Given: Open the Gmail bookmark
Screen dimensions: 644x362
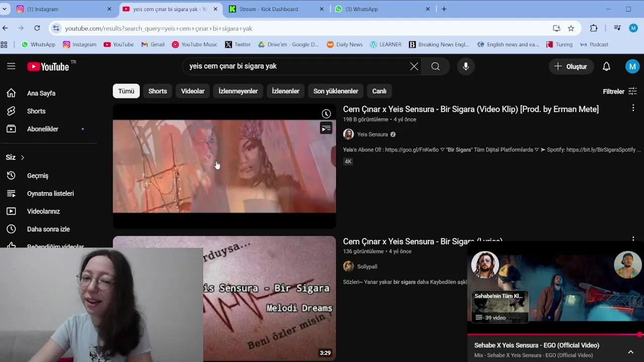Looking at the screenshot, I should [x=153, y=44].
